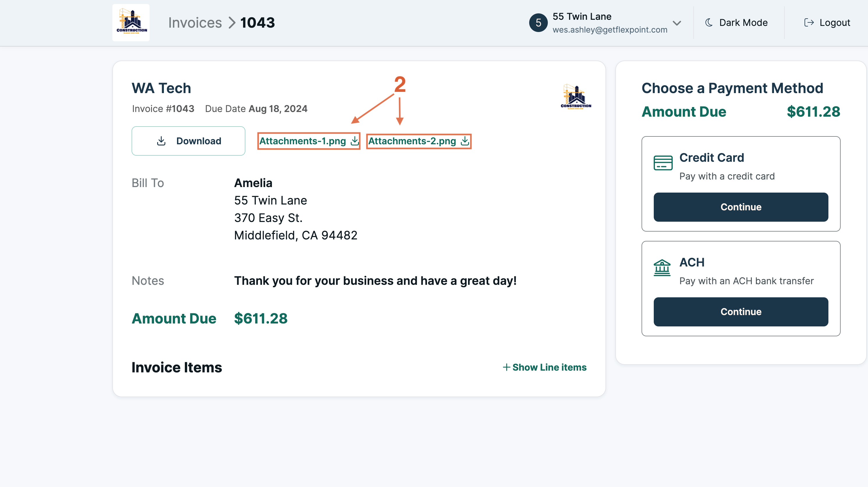Open the Attachments-1.png link

tap(303, 141)
